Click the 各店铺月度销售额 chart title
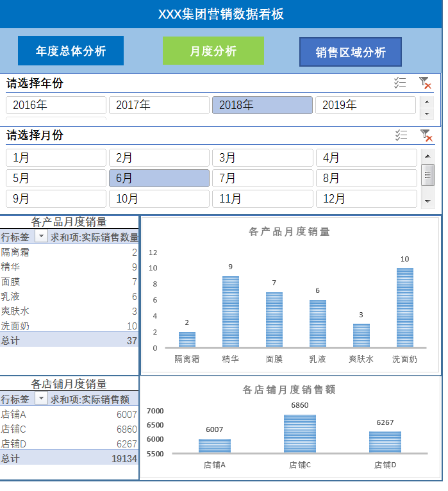 [x=289, y=390]
